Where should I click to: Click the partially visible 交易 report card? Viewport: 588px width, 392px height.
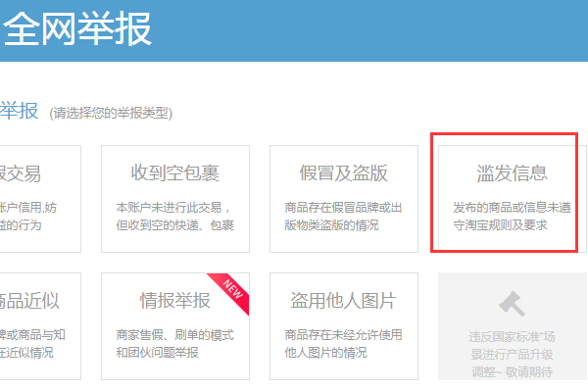tap(40, 199)
